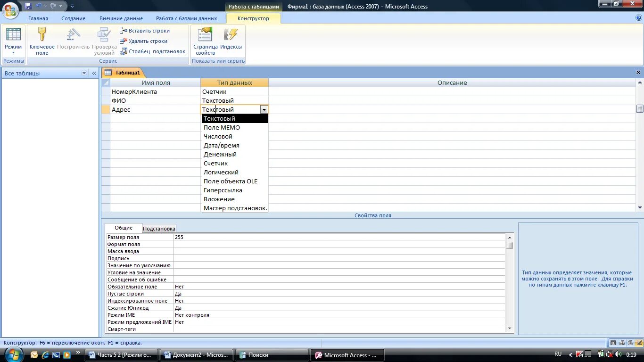Choose Текстовый in the type list
The height and width of the screenshot is (362, 644).
tap(235, 119)
